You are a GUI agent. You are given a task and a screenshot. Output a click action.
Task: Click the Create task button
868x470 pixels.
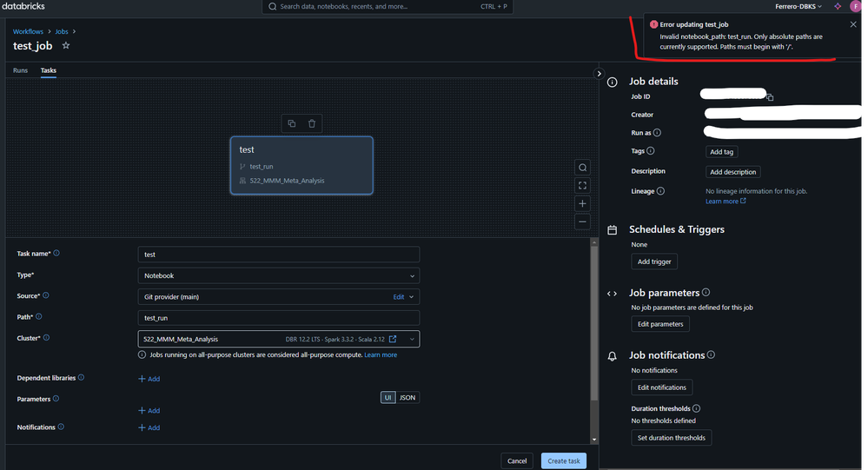coord(563,460)
